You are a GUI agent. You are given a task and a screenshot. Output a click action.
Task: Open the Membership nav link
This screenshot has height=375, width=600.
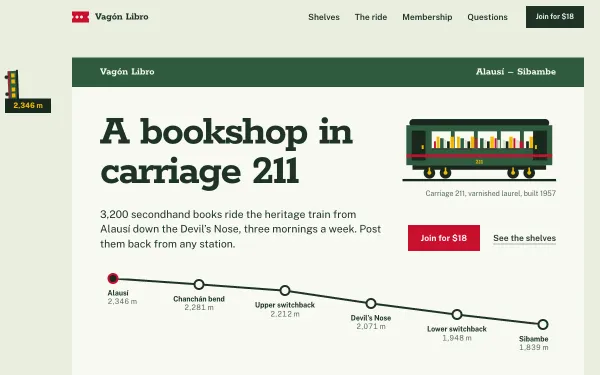coord(427,17)
